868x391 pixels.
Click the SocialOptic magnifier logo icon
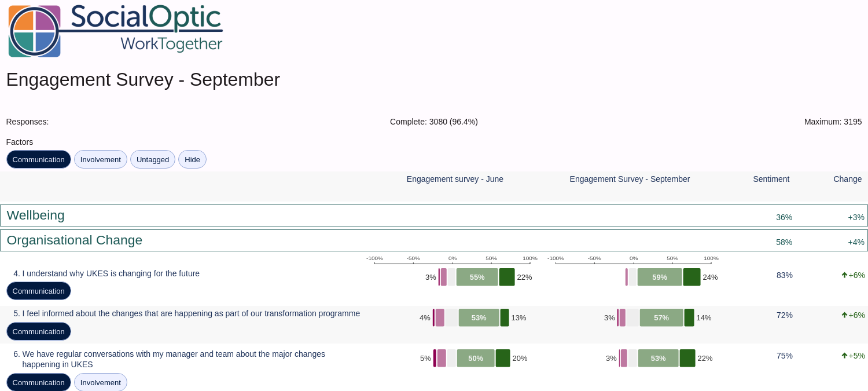click(x=34, y=31)
